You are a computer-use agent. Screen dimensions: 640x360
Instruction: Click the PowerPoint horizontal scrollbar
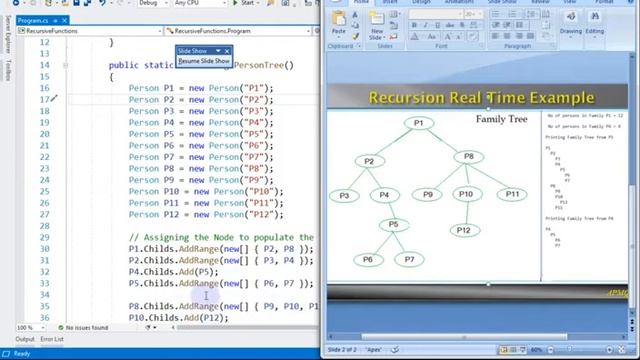[464, 337]
